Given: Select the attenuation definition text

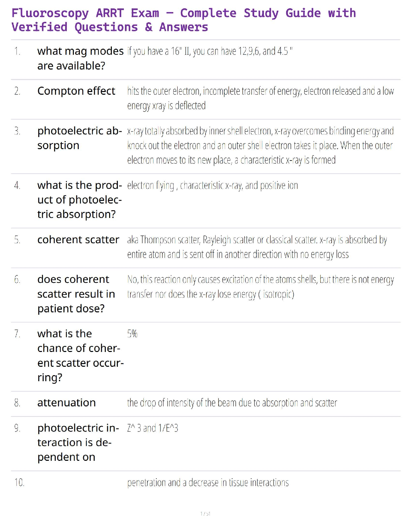Looking at the screenshot, I should [232, 402].
